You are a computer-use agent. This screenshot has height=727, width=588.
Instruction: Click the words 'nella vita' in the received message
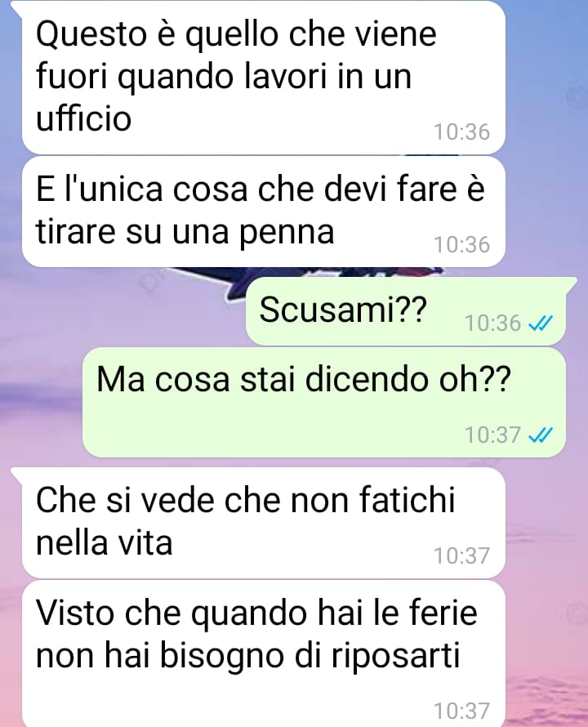(x=105, y=542)
